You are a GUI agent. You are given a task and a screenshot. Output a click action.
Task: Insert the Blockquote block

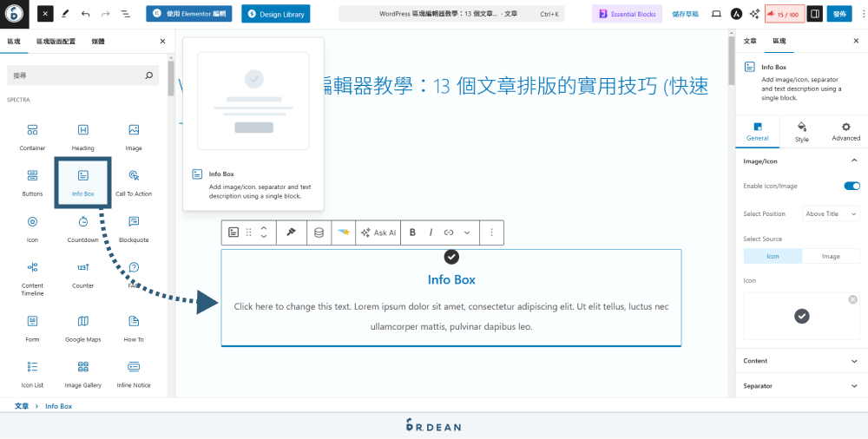pos(134,230)
